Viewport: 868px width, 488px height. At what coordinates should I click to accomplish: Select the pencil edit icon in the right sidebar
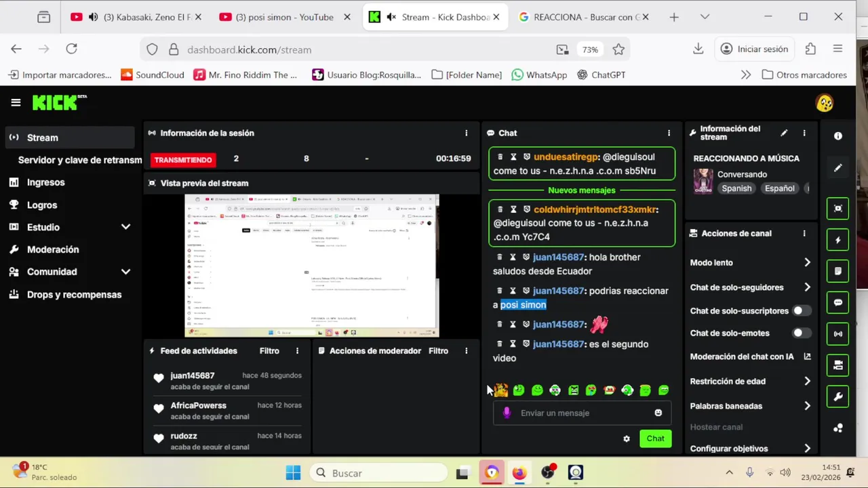(x=838, y=167)
